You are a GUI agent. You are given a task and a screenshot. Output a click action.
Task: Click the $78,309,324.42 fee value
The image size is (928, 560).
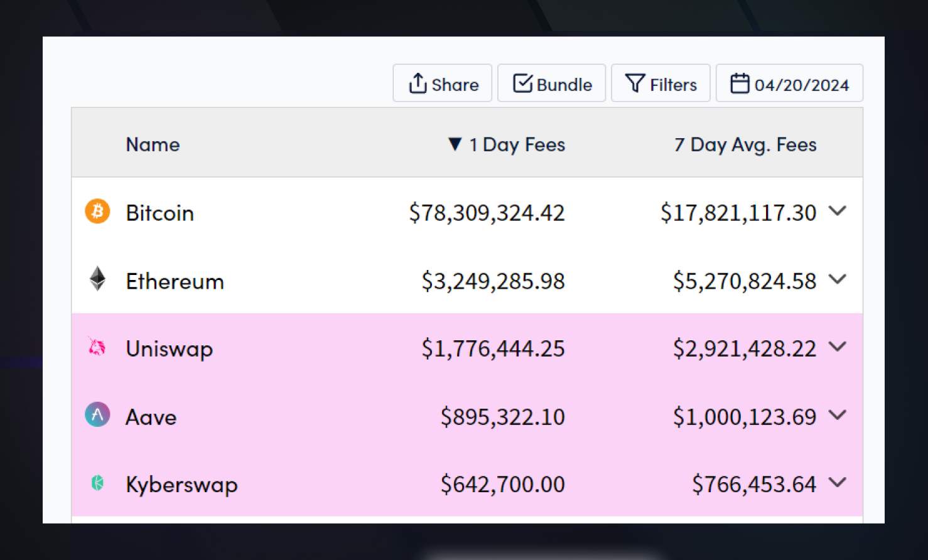[487, 213]
